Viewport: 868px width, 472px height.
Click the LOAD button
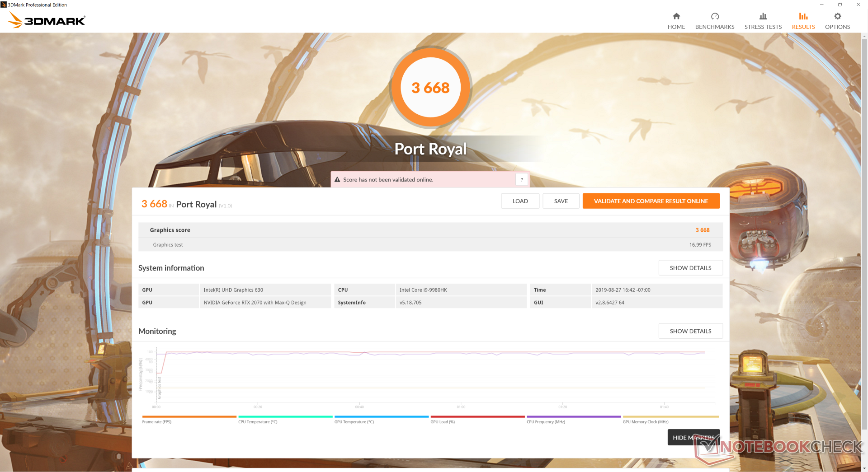click(520, 201)
